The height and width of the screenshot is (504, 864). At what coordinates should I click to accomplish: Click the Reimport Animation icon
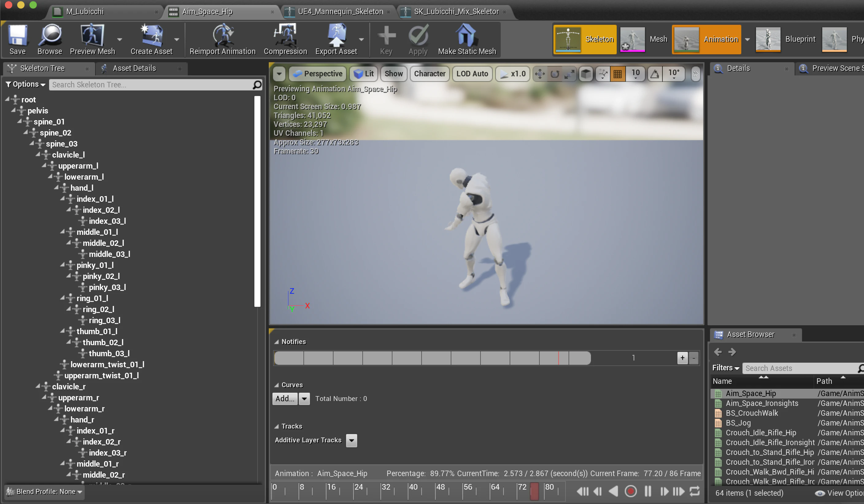tap(222, 35)
